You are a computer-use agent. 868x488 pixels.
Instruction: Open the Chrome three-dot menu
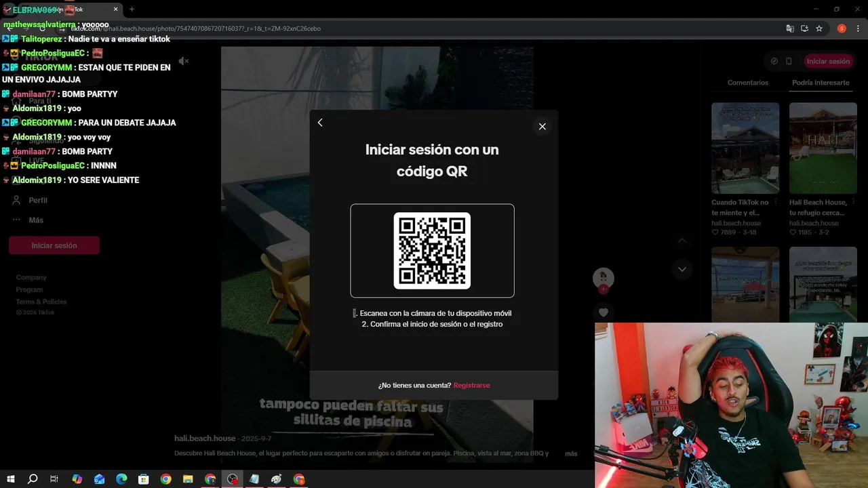pos(857,28)
